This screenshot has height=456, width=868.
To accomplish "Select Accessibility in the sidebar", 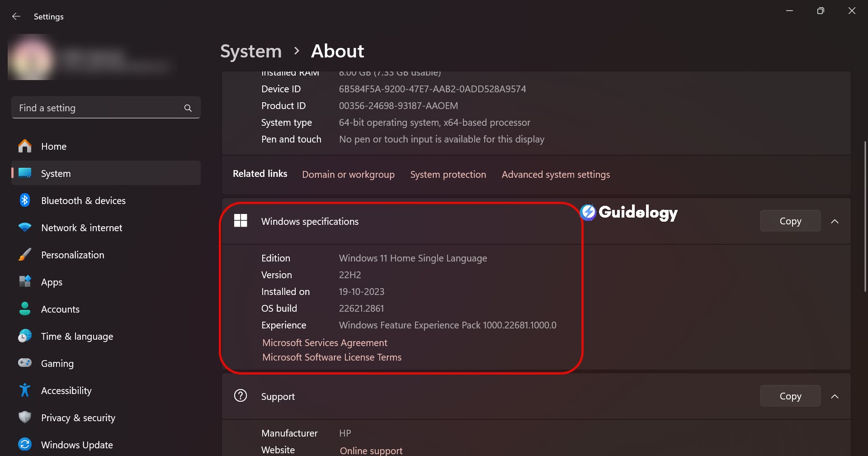I will 66,391.
